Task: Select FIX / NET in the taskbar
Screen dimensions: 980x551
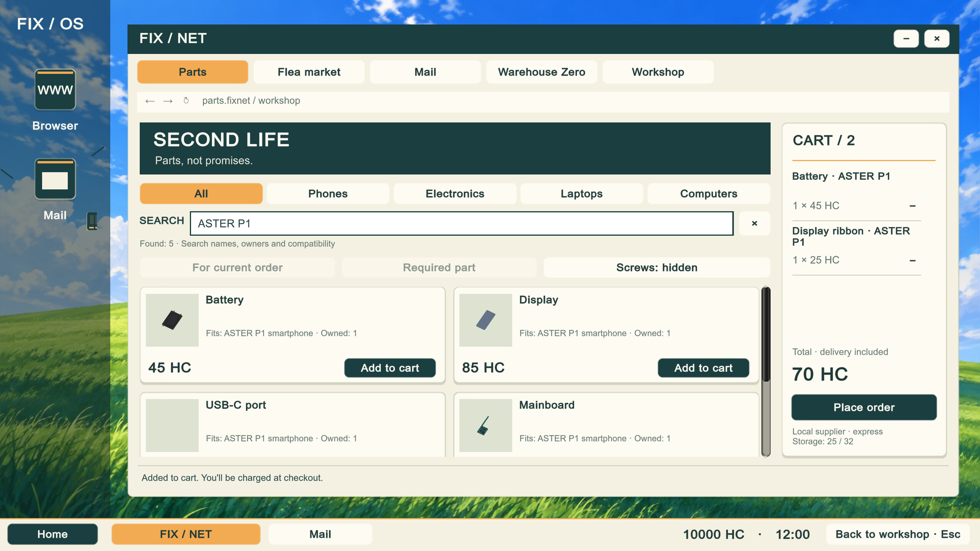Action: (x=186, y=534)
